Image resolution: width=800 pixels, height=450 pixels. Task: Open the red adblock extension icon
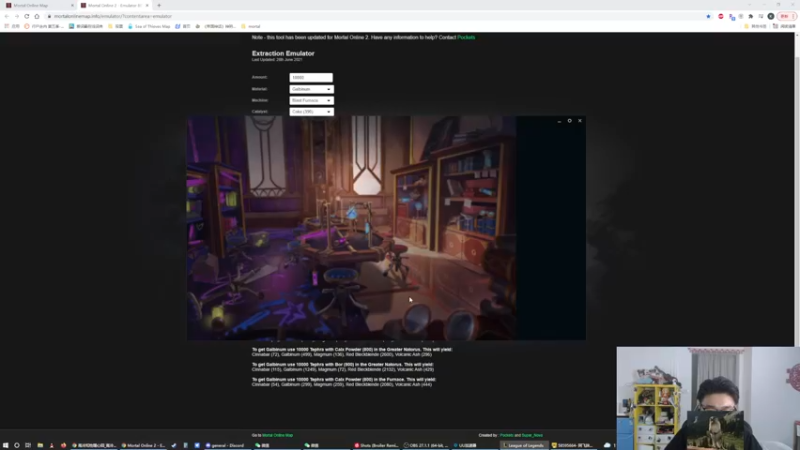coord(721,16)
